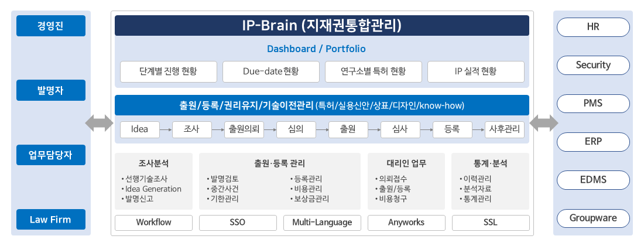Click the IP-Brain (지재권통합관리) title bar

pos(321,25)
